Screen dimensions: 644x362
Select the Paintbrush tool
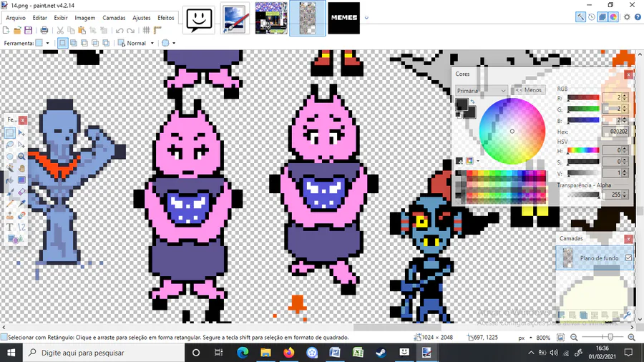click(10, 192)
